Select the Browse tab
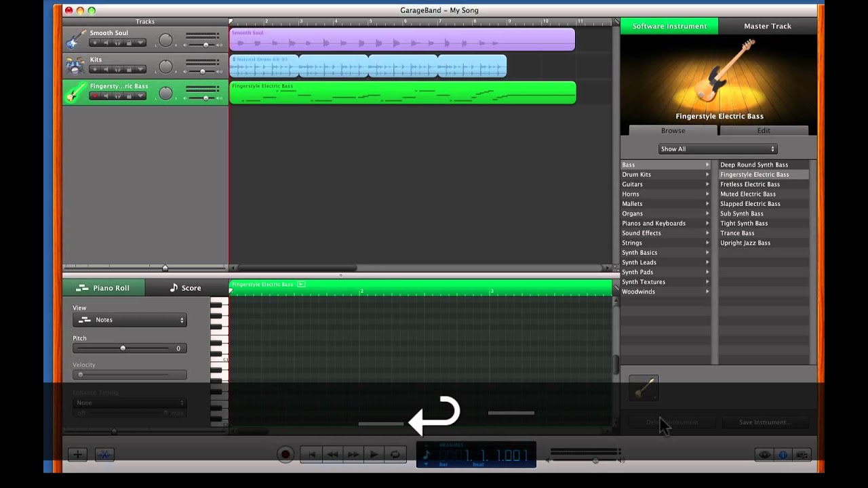868x488 pixels. coord(673,130)
